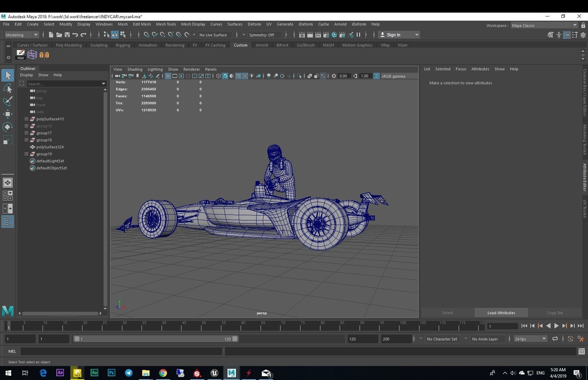588x380 pixels.
Task: Open the Mesh Tools menu
Action: pyautogui.click(x=166, y=24)
